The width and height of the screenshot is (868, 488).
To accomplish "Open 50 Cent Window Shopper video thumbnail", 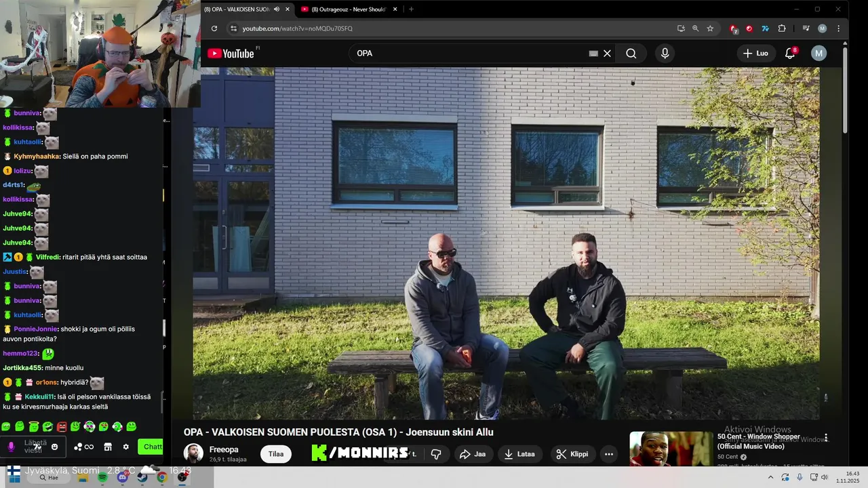I will (671, 449).
